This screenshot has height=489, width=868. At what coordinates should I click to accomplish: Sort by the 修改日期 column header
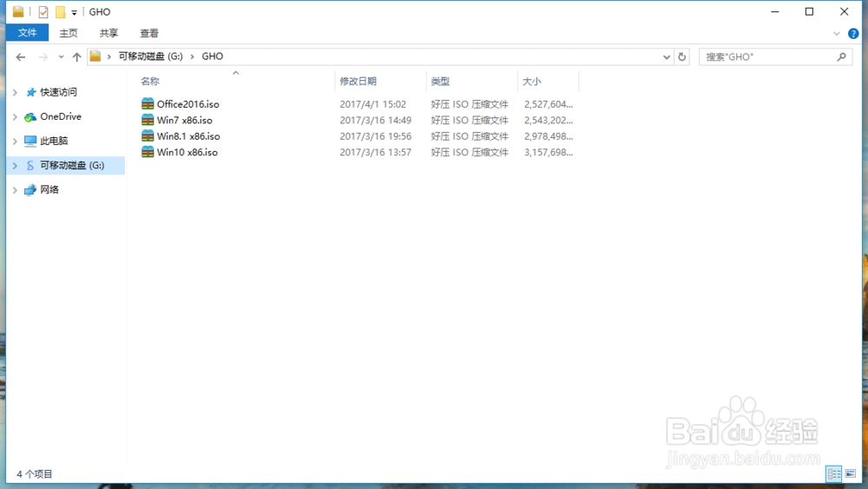(358, 82)
